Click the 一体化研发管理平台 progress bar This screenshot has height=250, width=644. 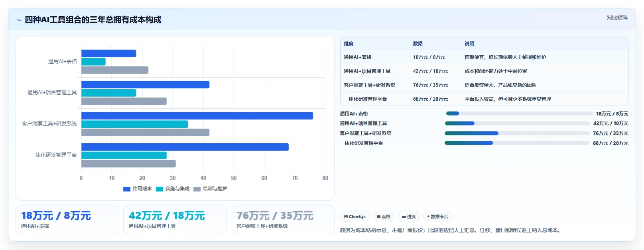click(517, 143)
